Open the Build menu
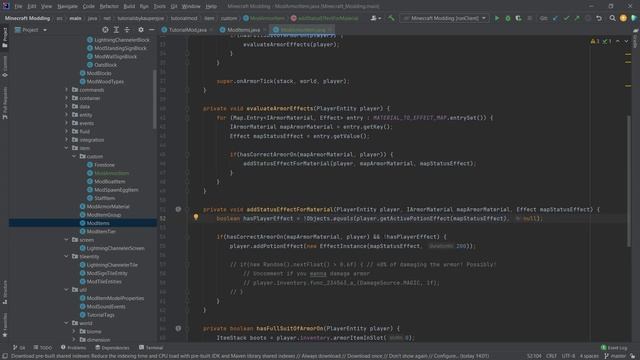Image resolution: width=640 pixels, height=360 pixels. [129, 7]
